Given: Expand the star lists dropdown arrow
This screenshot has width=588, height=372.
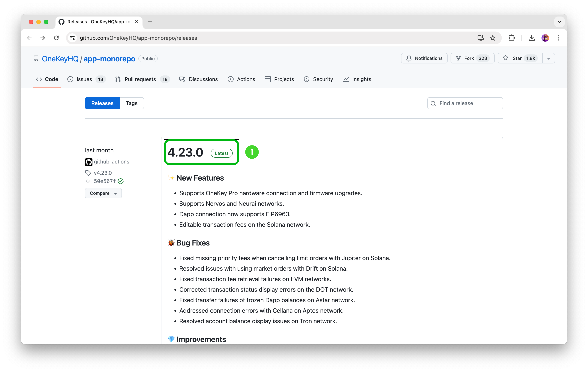Looking at the screenshot, I should [549, 58].
